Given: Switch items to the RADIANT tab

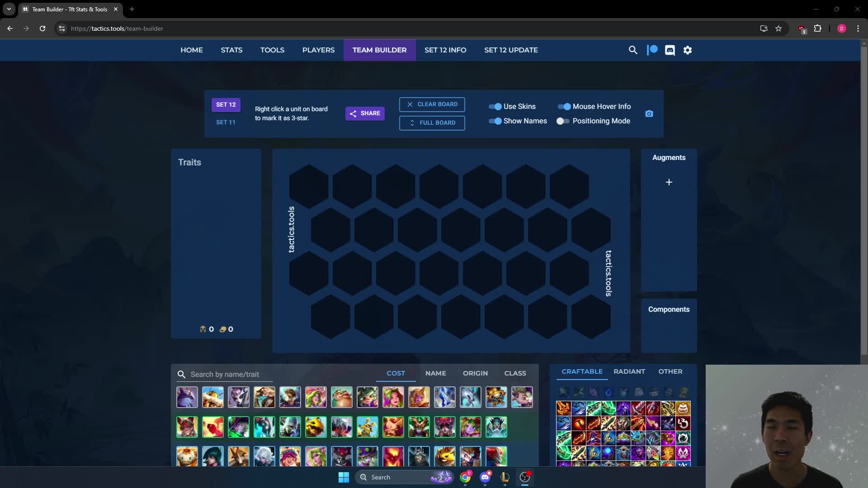Looking at the screenshot, I should tap(629, 371).
